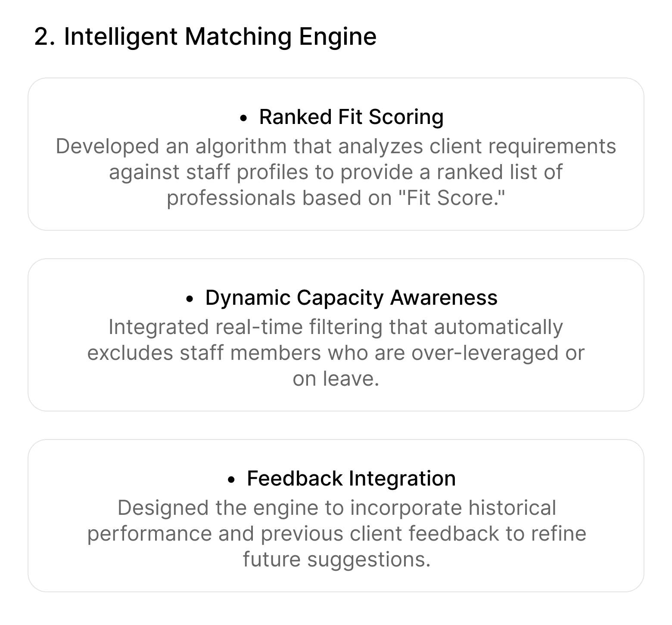Screen dimensions: 672x625
Task: Click the bullet before Ranked Fit Scoring
Action: click(244, 118)
